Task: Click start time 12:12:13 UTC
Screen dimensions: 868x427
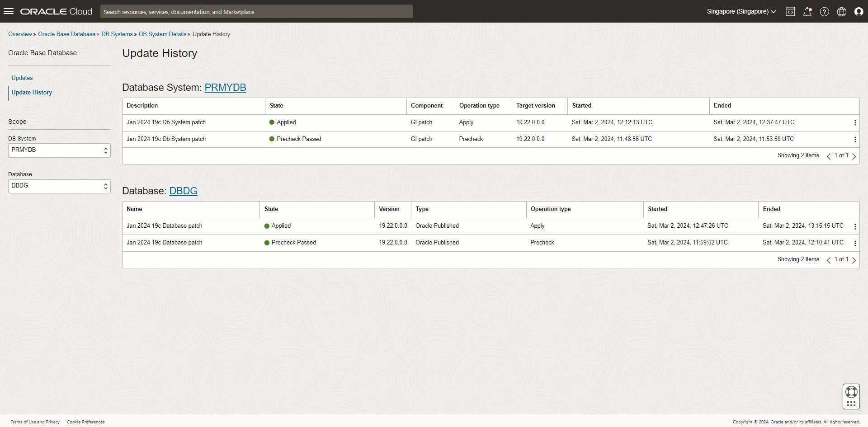Action: click(x=612, y=122)
